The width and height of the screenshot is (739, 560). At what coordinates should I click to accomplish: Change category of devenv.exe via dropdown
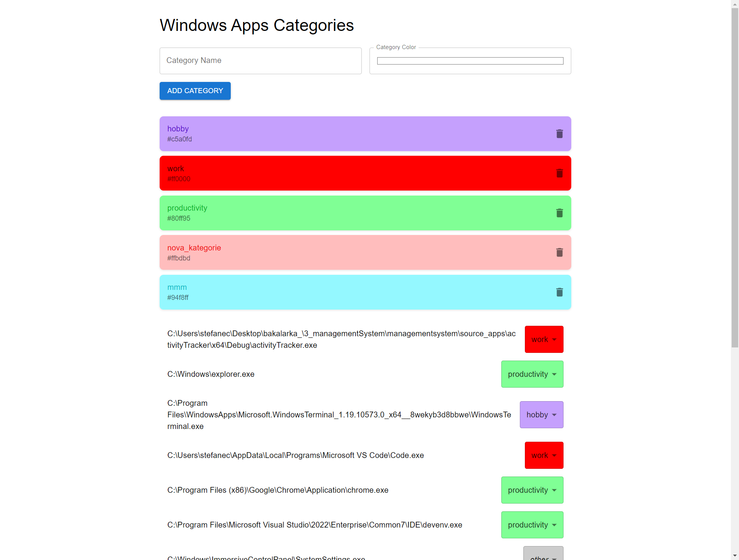click(x=532, y=525)
